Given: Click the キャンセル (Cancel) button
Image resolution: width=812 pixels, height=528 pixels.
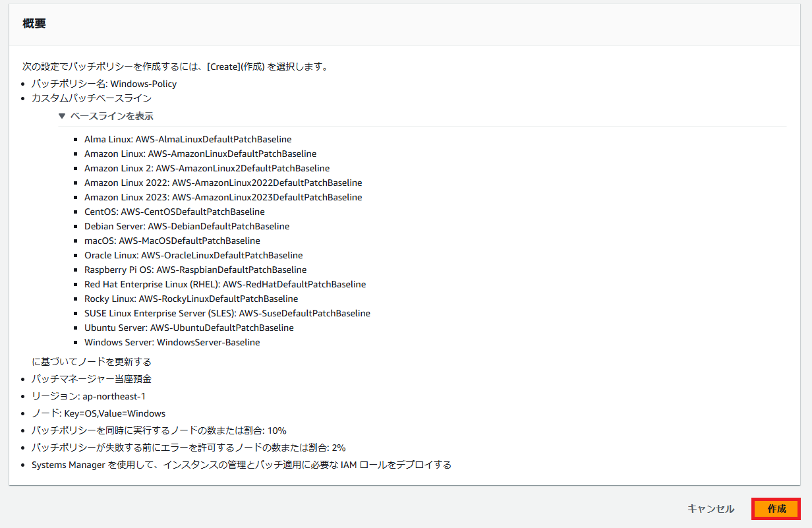Looking at the screenshot, I should pos(710,509).
